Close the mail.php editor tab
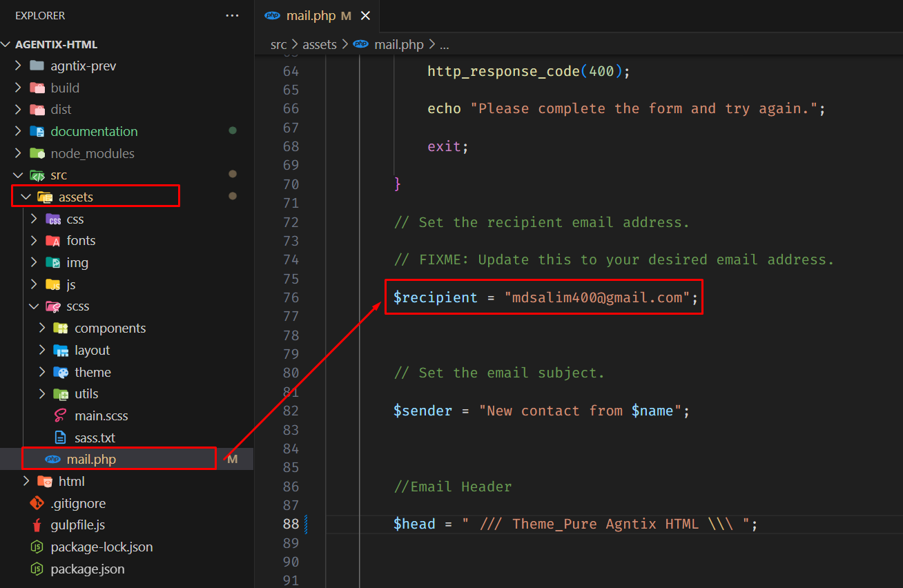The width and height of the screenshot is (903, 588). [x=365, y=16]
